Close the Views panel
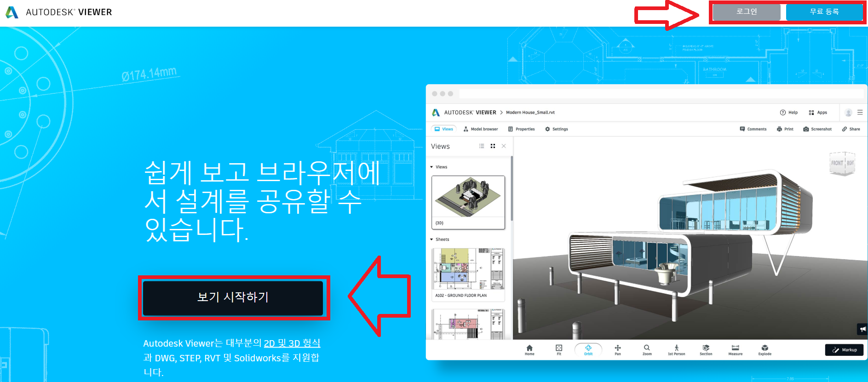The width and height of the screenshot is (868, 382). (x=504, y=146)
